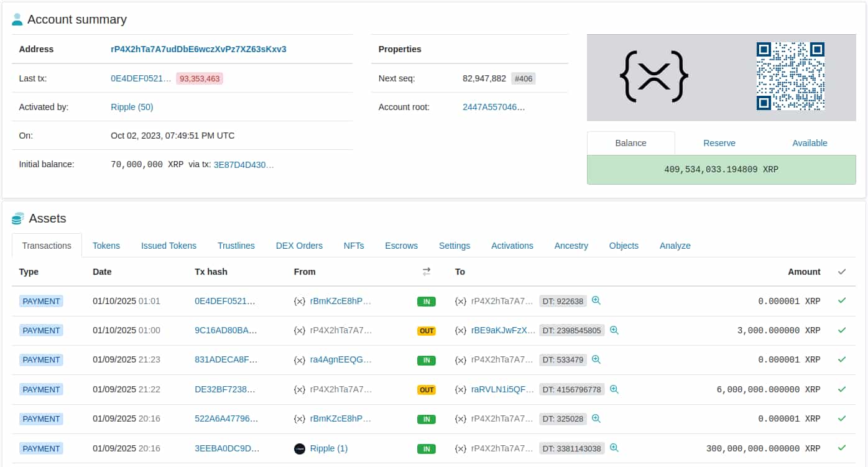
Task: Click the magnifier icon beside DT 922638
Action: click(596, 300)
